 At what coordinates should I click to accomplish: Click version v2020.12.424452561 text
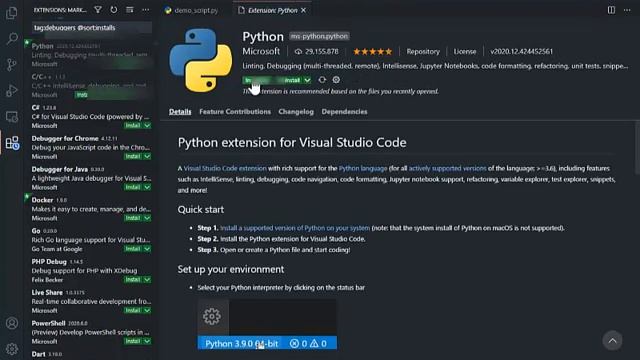click(522, 52)
